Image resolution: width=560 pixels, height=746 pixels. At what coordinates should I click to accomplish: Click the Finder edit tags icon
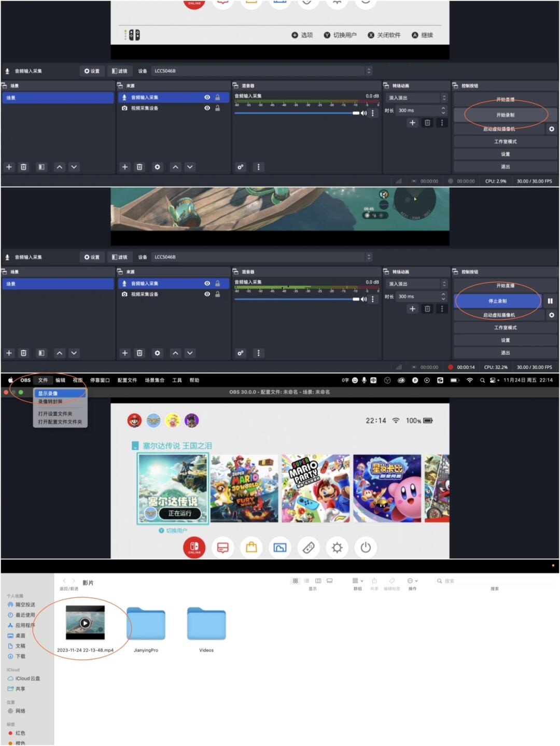click(392, 581)
